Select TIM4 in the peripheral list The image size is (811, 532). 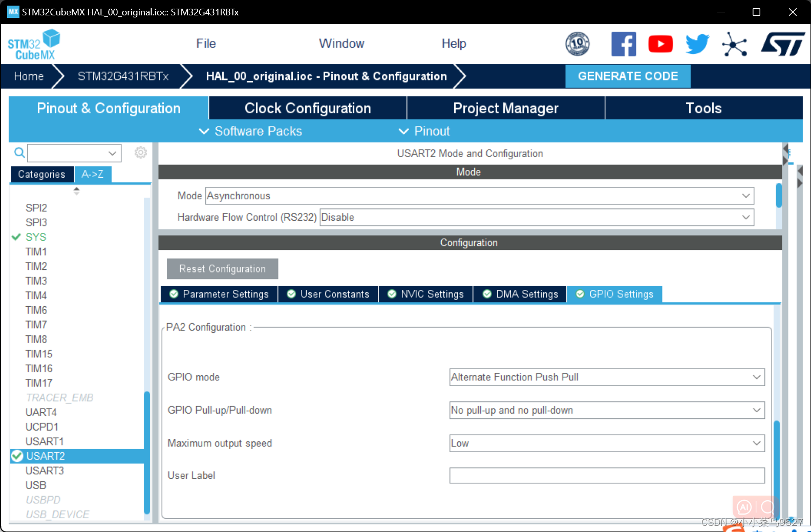pos(36,295)
